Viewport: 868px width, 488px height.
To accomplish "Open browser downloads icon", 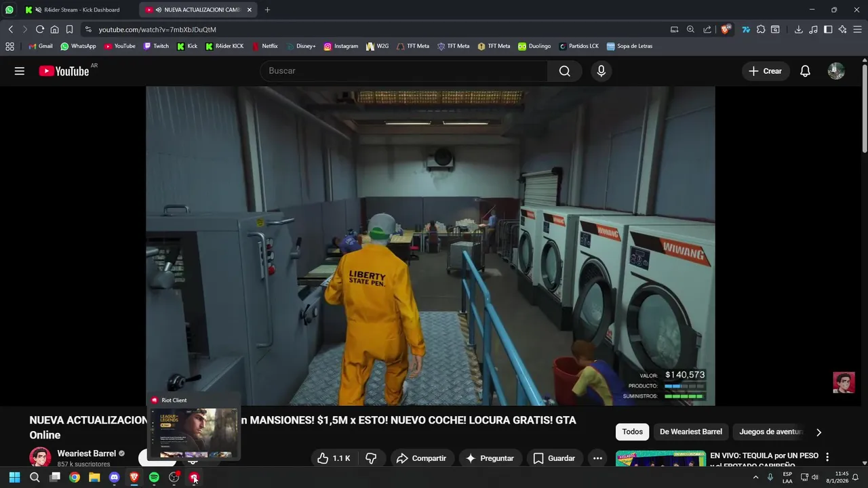I will (x=798, y=29).
